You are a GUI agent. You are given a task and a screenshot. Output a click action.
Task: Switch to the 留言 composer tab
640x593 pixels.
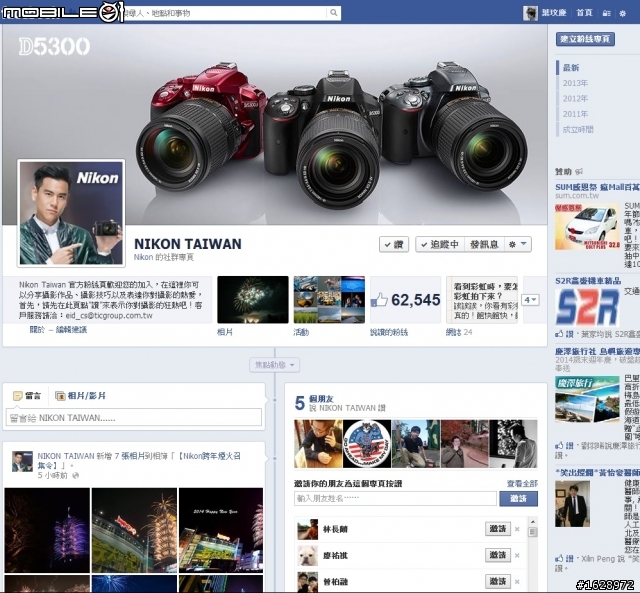click(x=27, y=396)
